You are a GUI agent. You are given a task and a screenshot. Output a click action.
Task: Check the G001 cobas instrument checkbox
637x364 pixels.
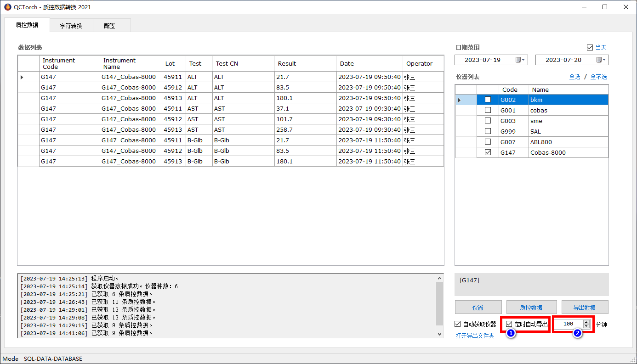(488, 110)
